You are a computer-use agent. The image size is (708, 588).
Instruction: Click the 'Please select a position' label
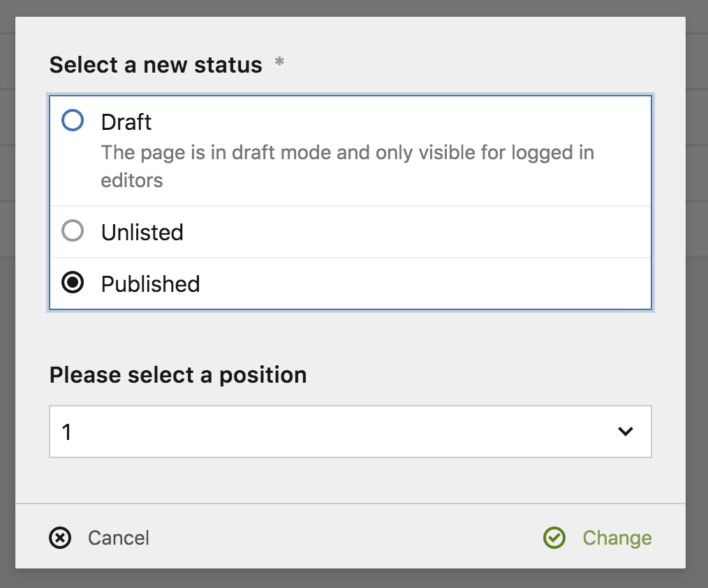pyautogui.click(x=178, y=375)
